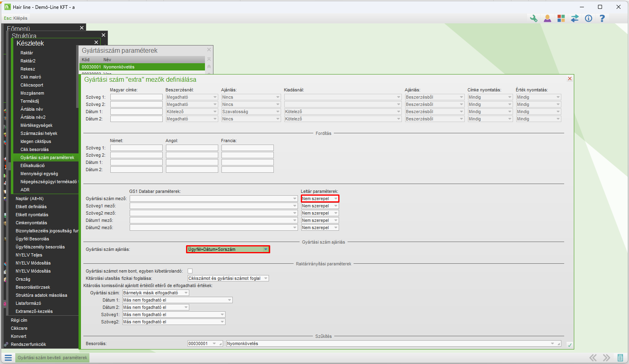Screen dimensions: 629x364
Task: Click the swap arrows icon
Action: [x=575, y=19]
